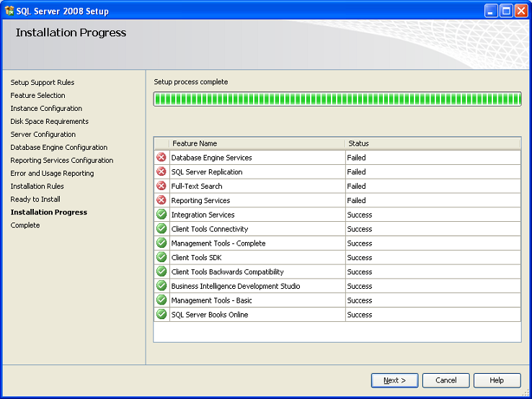Click Success status of Client Tools Connectivity
Screen dimensions: 532x399
click(359, 229)
